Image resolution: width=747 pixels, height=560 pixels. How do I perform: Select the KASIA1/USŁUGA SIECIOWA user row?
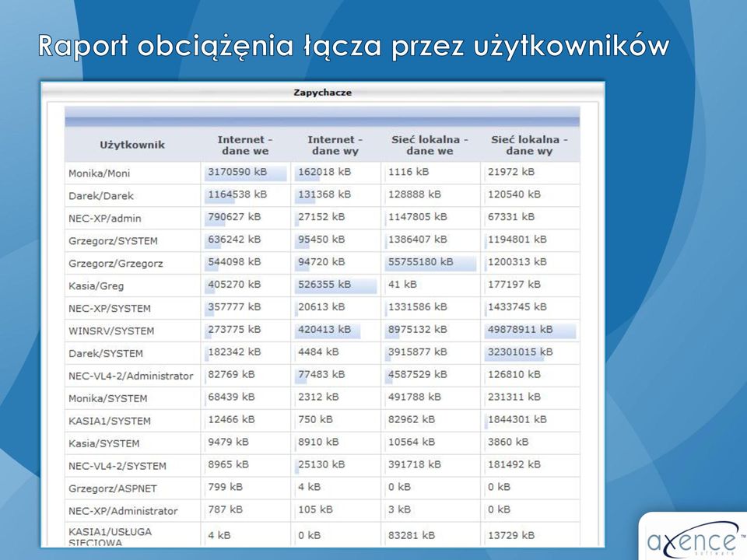(x=322, y=535)
